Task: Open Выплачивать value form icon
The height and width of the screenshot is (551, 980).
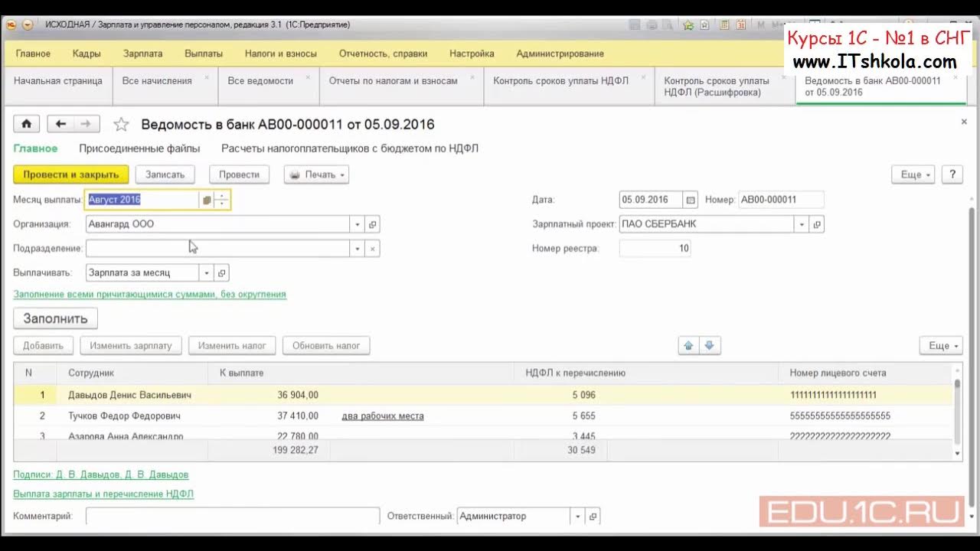Action: [x=222, y=272]
